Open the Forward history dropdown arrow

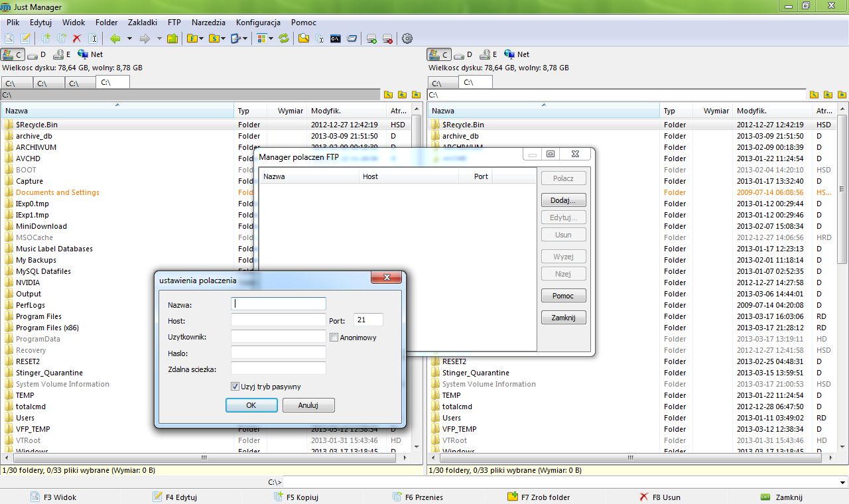pos(159,38)
